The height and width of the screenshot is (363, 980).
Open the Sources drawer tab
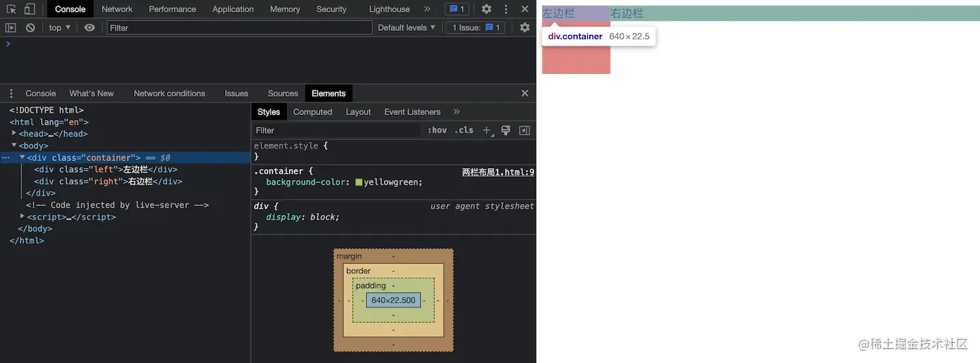coord(283,93)
